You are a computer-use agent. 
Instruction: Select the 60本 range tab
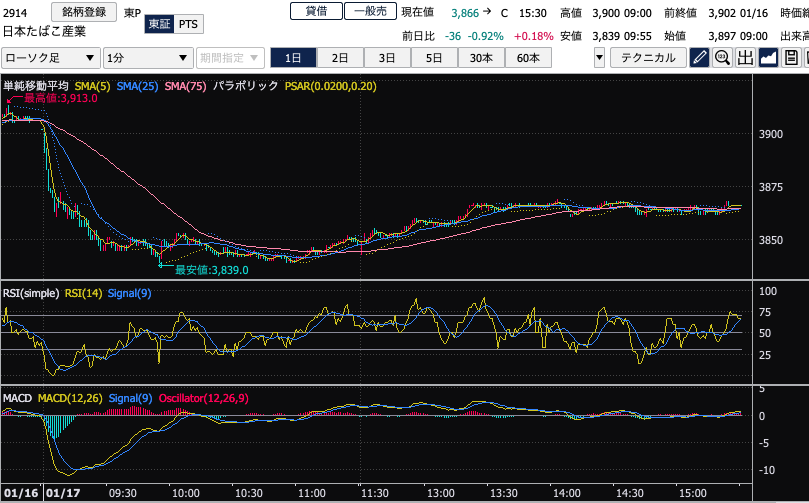click(x=527, y=58)
